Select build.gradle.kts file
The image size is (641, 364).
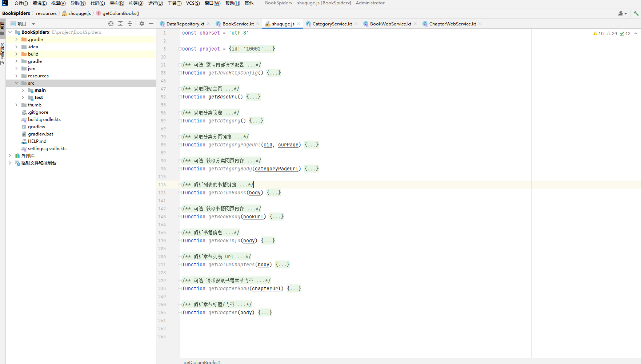click(x=44, y=119)
